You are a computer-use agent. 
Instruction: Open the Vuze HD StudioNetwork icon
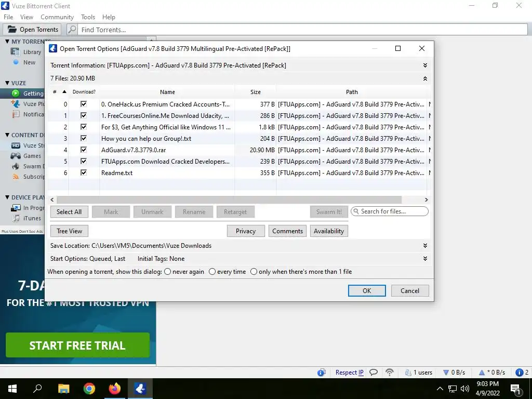point(16,145)
